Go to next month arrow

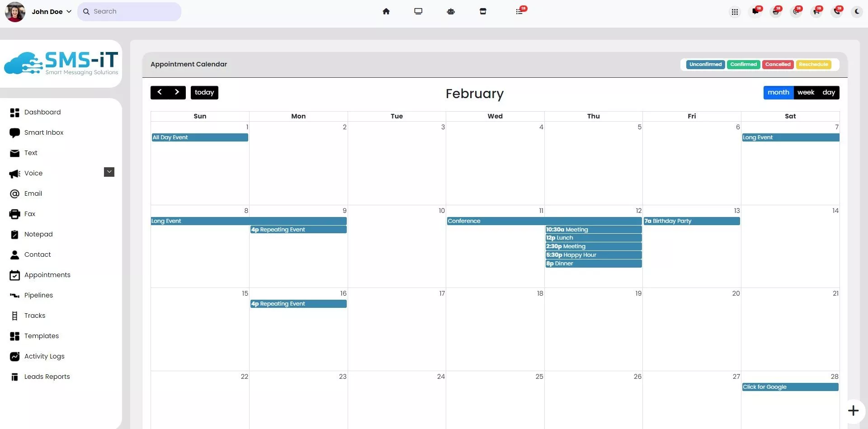[x=177, y=92]
